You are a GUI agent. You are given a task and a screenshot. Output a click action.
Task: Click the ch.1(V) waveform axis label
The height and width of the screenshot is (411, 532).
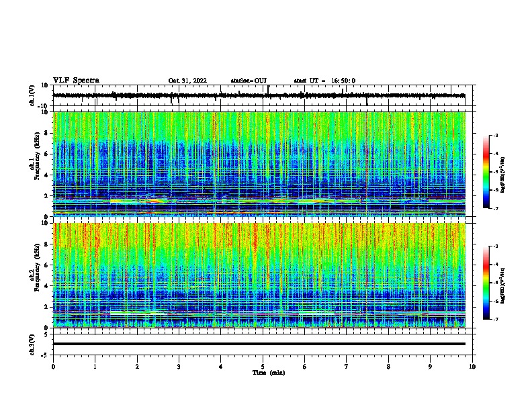pos(32,95)
